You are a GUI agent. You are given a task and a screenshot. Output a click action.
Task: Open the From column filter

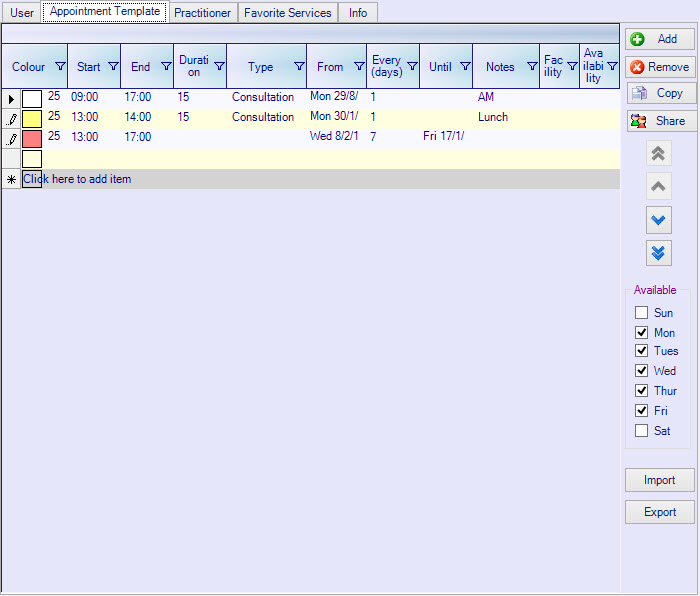[x=359, y=67]
